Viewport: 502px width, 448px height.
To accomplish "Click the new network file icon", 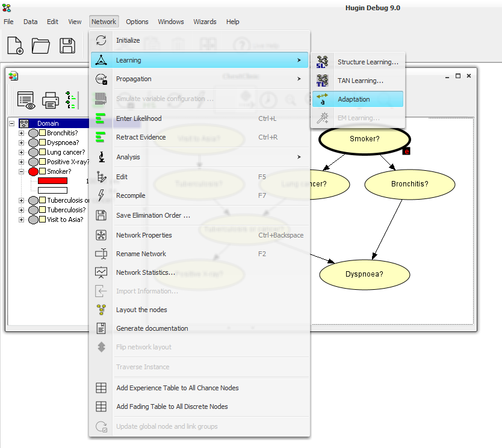I will point(15,46).
